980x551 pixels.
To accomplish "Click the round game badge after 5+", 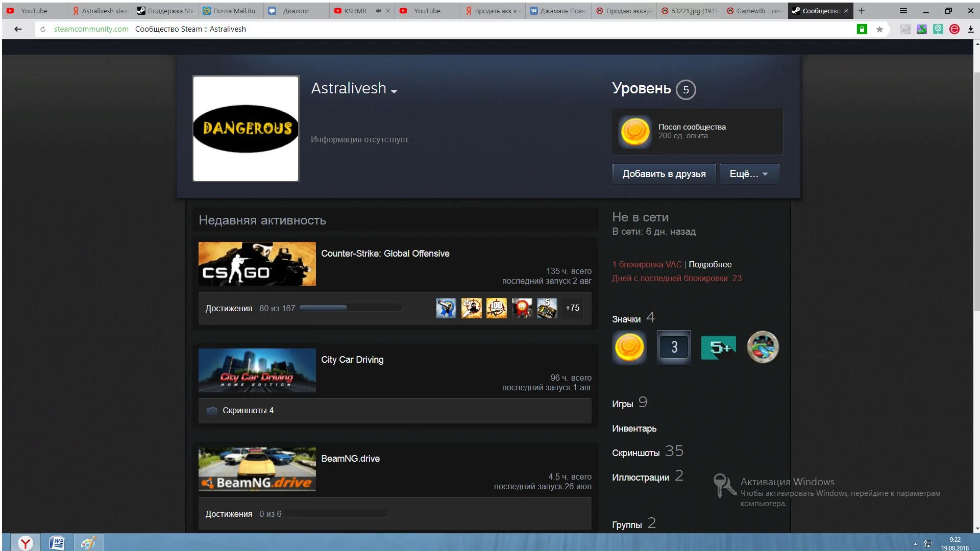I will click(763, 347).
